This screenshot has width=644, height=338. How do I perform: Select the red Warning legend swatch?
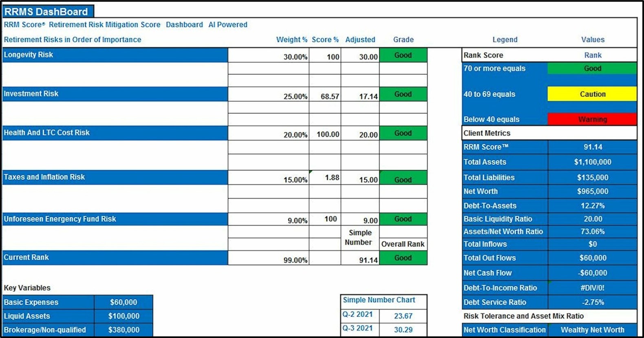click(x=592, y=119)
